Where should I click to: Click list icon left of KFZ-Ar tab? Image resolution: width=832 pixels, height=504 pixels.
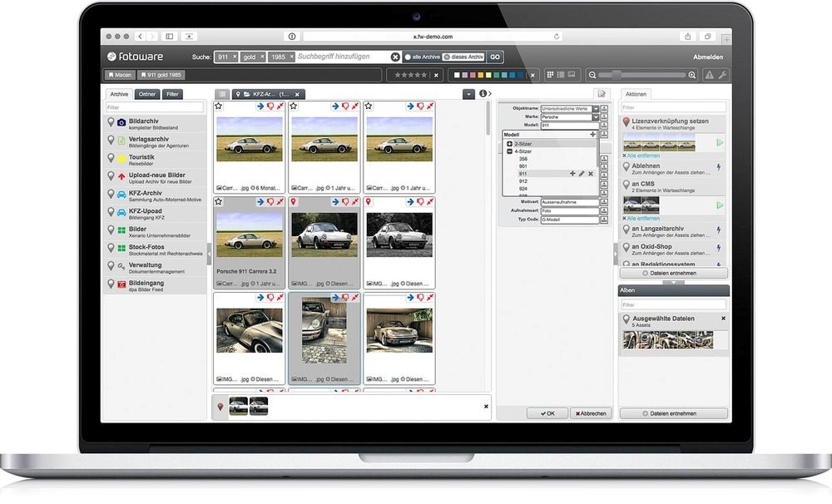tap(222, 95)
